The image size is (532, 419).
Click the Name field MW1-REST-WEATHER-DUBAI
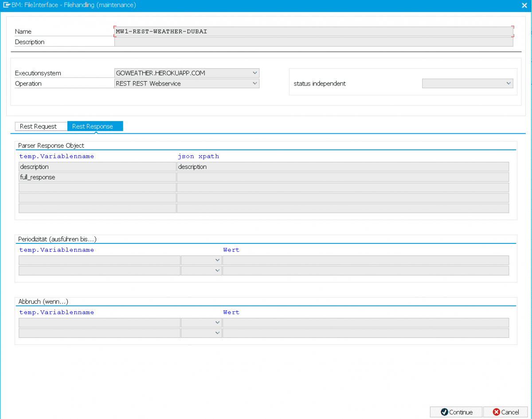314,31
